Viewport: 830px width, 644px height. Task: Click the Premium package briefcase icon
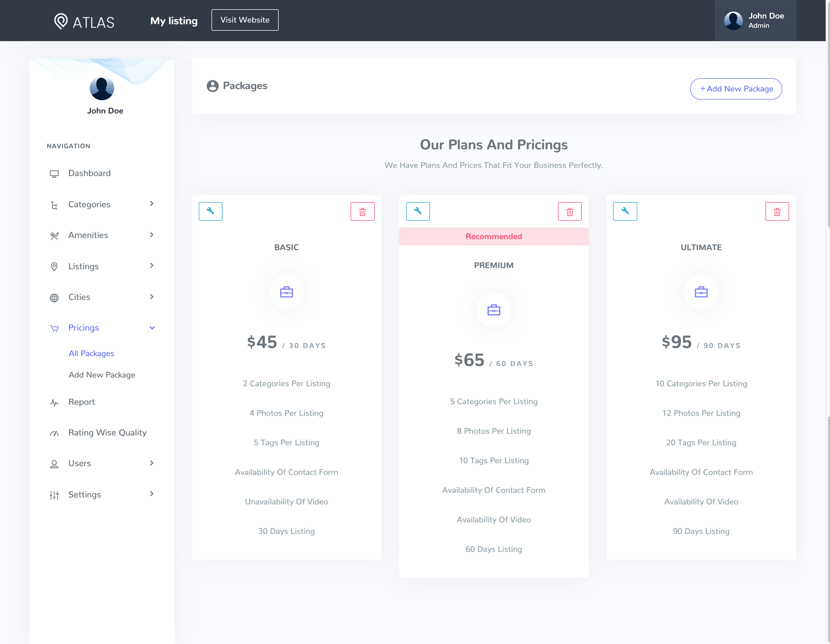(x=493, y=310)
